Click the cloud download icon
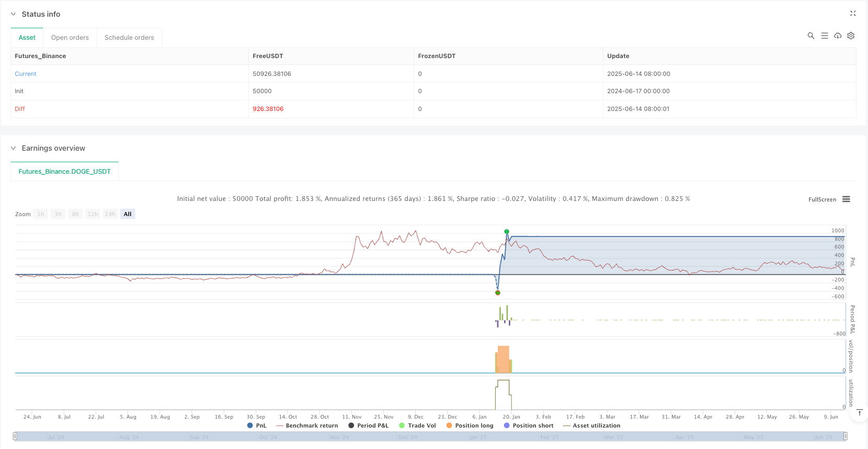Viewport: 868px width, 449px height. pos(838,36)
